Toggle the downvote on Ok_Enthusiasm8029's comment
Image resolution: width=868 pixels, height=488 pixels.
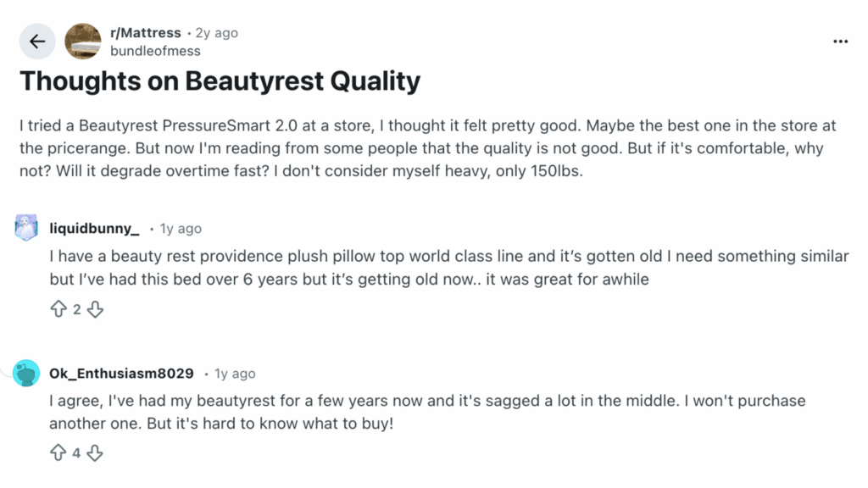click(95, 453)
